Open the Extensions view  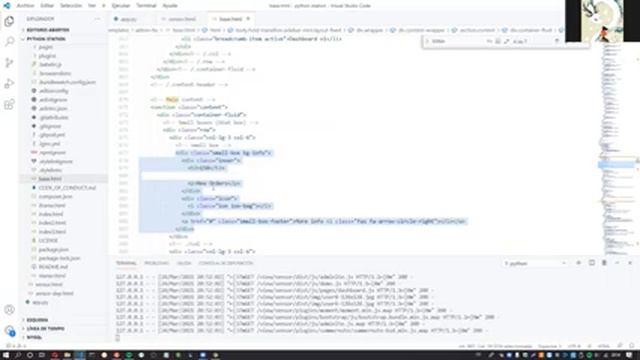point(9,104)
